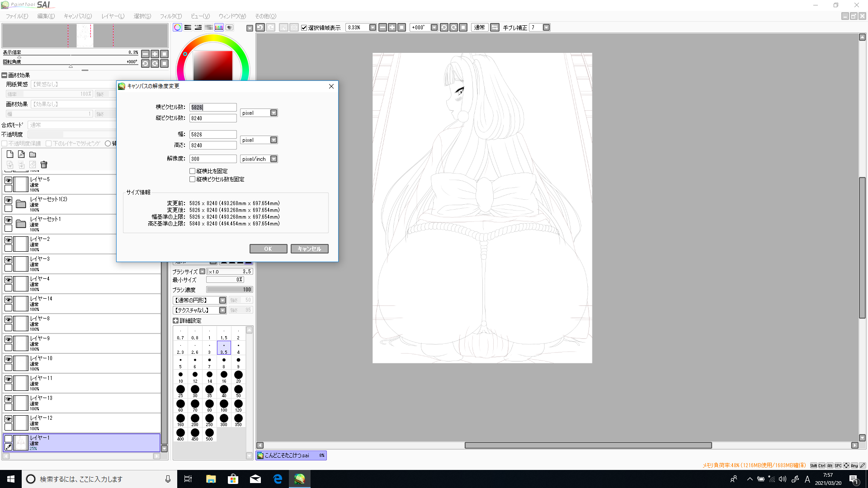
Task: Open Mail app from taskbar
Action: click(255, 479)
